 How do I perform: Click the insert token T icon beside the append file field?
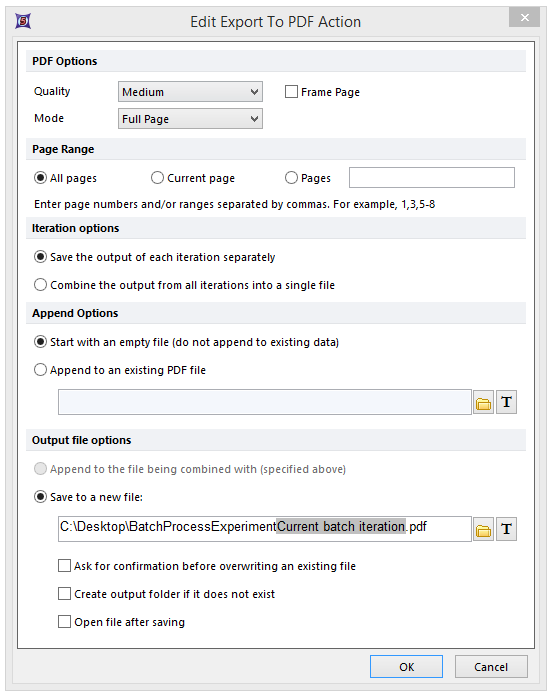[x=506, y=402]
